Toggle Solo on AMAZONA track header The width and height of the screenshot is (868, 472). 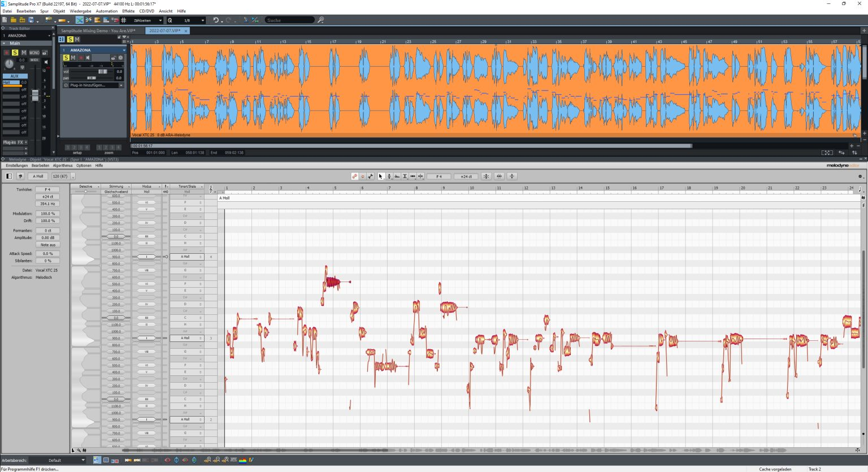pos(66,58)
